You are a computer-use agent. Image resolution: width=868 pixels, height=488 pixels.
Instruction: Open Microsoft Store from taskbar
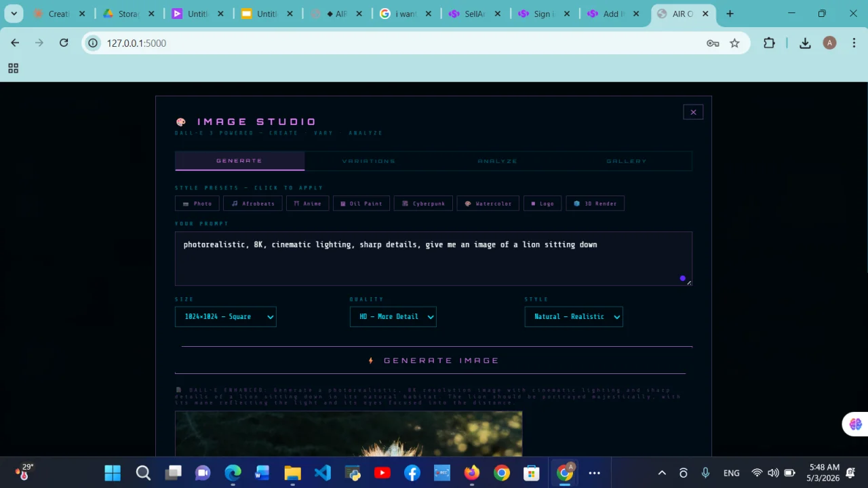532,473
